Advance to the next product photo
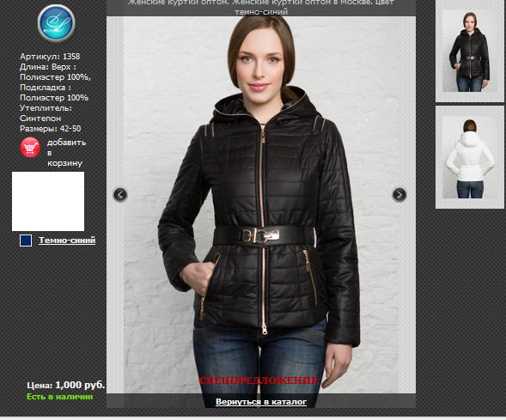Image resolution: width=506 pixels, height=420 pixels. [399, 194]
